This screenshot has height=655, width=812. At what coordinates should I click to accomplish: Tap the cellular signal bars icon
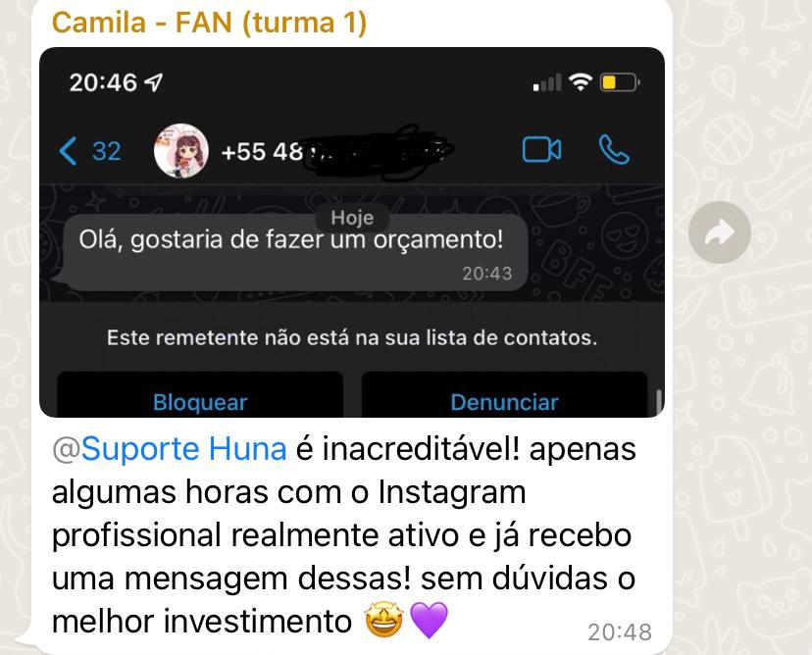click(547, 82)
